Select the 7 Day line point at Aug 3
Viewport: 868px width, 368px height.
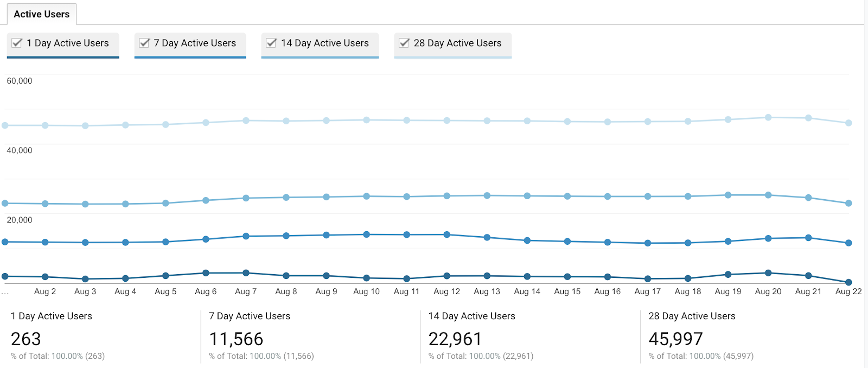85,243
